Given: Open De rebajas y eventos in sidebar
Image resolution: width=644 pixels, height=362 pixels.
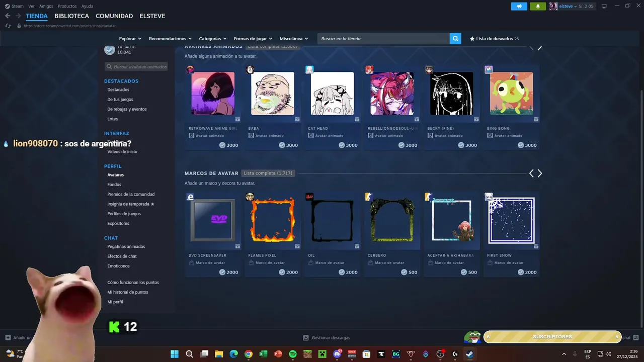Looking at the screenshot, I should tap(127, 109).
